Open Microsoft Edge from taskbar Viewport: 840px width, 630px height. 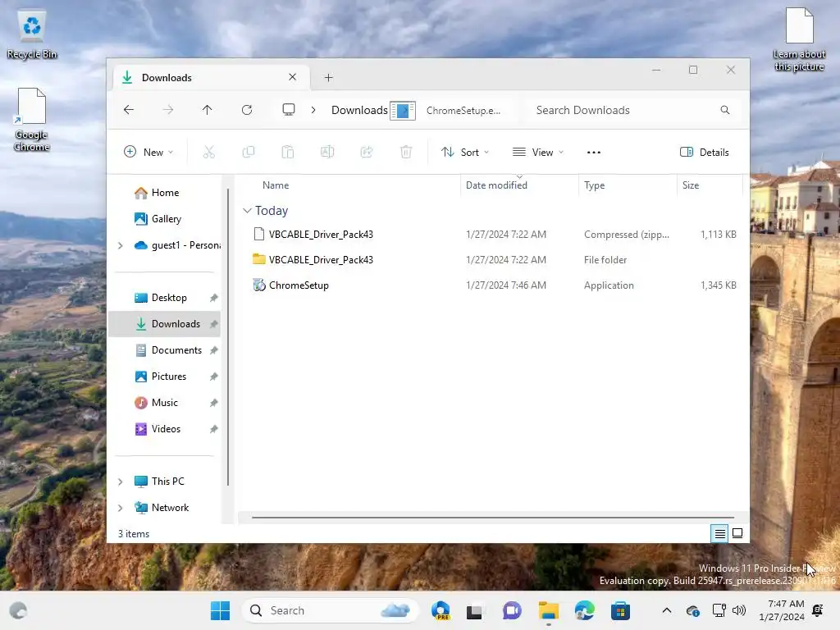pos(584,610)
